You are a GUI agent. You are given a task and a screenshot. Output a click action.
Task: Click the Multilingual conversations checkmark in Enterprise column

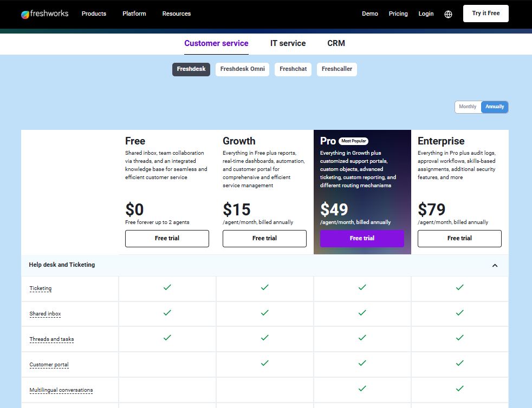tap(460, 389)
